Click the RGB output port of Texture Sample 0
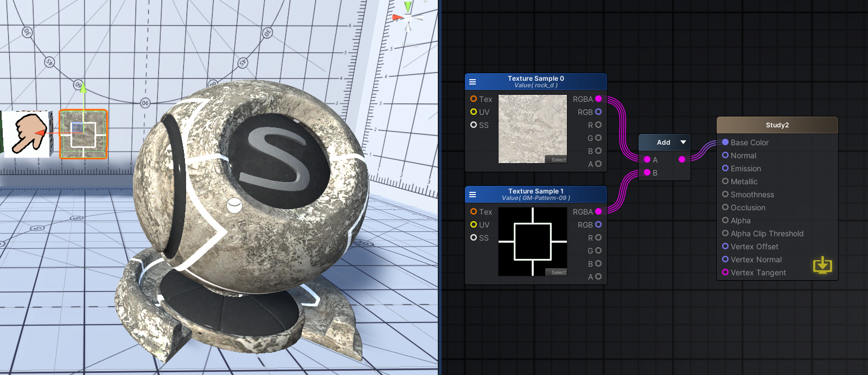 [x=598, y=112]
